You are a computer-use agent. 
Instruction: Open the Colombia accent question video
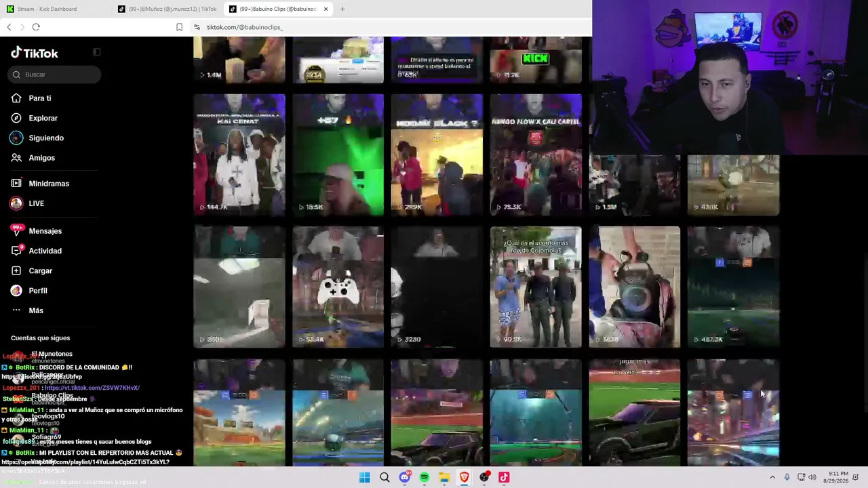pos(536,287)
